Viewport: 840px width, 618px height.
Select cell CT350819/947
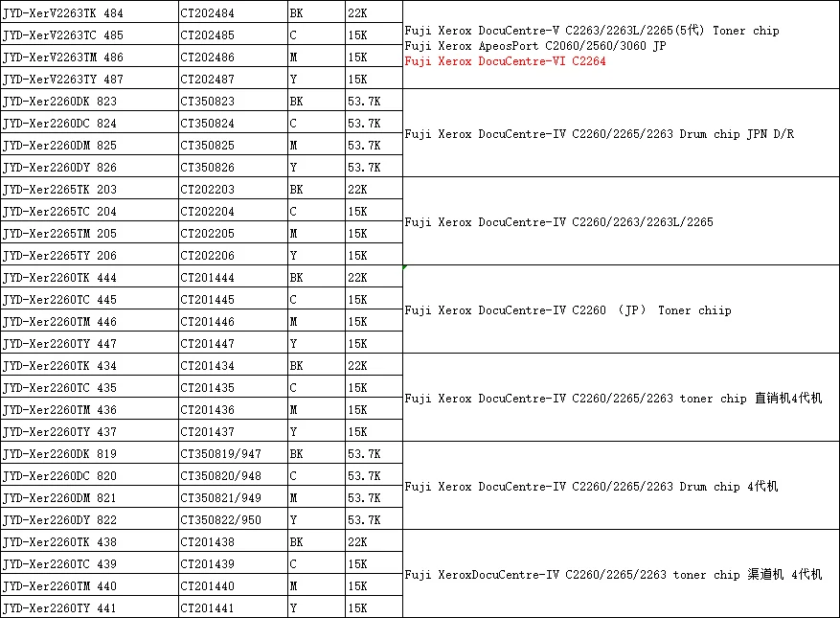click(220, 454)
